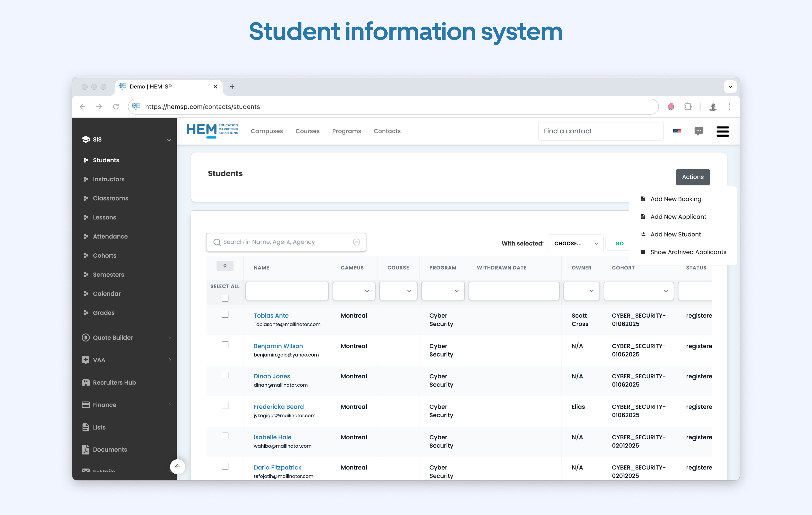812x515 pixels.
Task: Click the Search in Name Agent Agency field
Action: [x=286, y=241]
